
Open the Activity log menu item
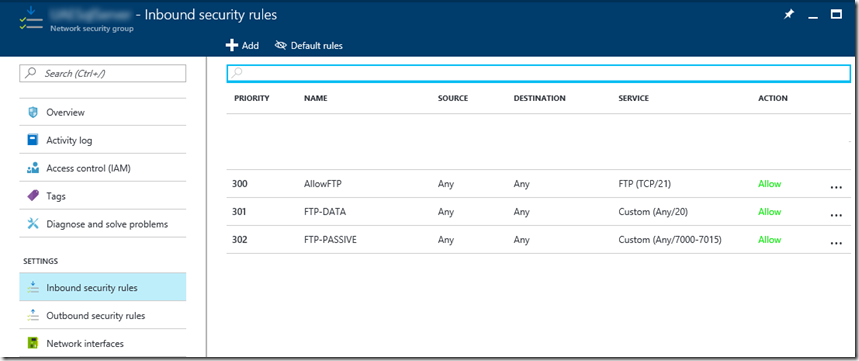[x=102, y=140]
